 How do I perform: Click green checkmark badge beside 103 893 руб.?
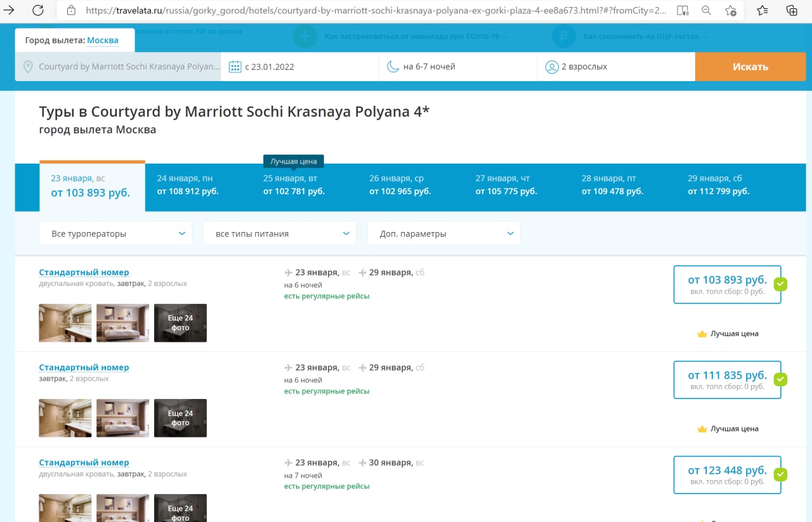pyautogui.click(x=781, y=284)
